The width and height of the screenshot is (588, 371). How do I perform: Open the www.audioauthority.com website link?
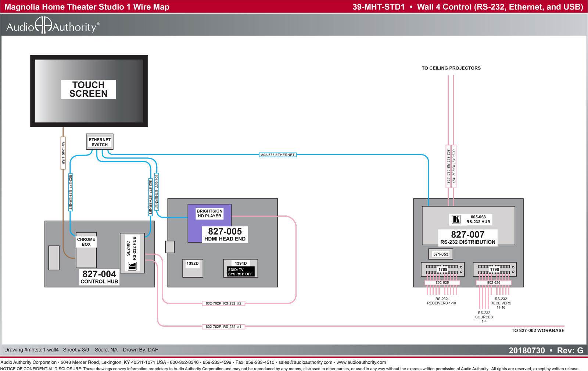point(361,362)
